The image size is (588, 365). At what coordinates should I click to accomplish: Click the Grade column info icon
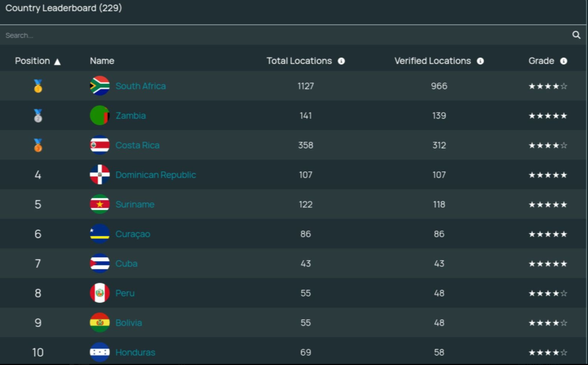pyautogui.click(x=564, y=61)
